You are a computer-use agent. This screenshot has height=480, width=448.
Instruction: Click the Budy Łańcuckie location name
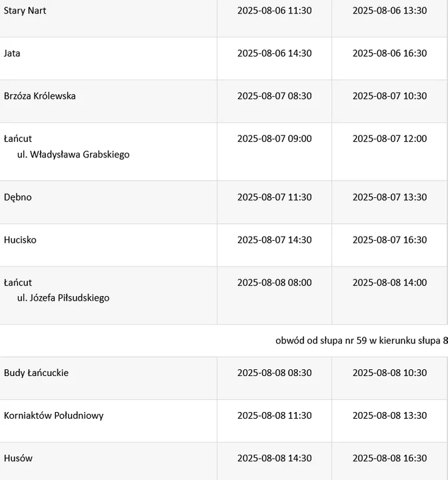[x=36, y=373]
